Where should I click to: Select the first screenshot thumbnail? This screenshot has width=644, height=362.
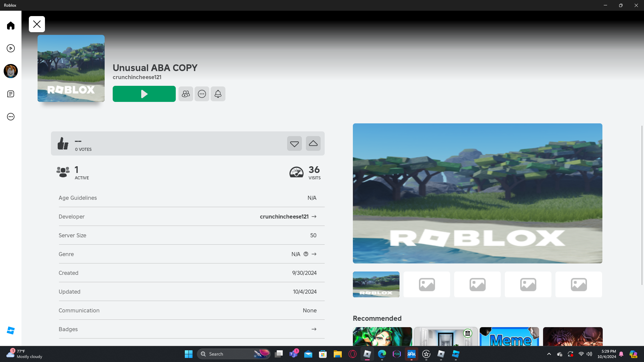coord(376,284)
